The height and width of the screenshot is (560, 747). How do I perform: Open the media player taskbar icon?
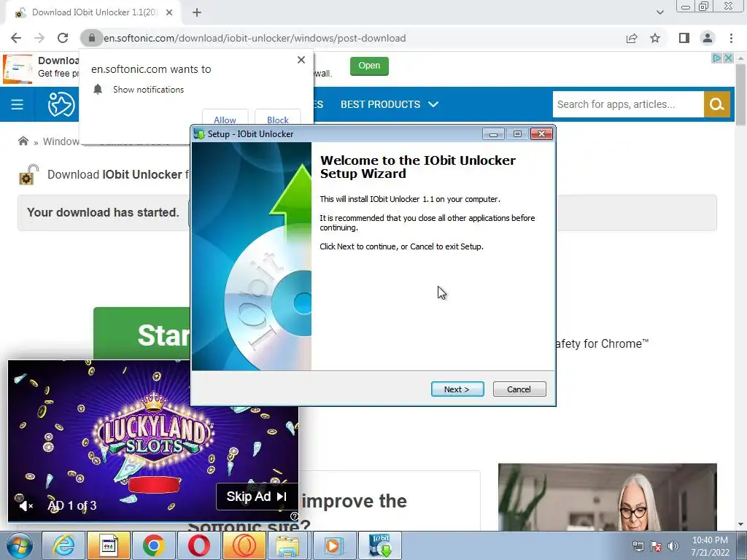333,545
